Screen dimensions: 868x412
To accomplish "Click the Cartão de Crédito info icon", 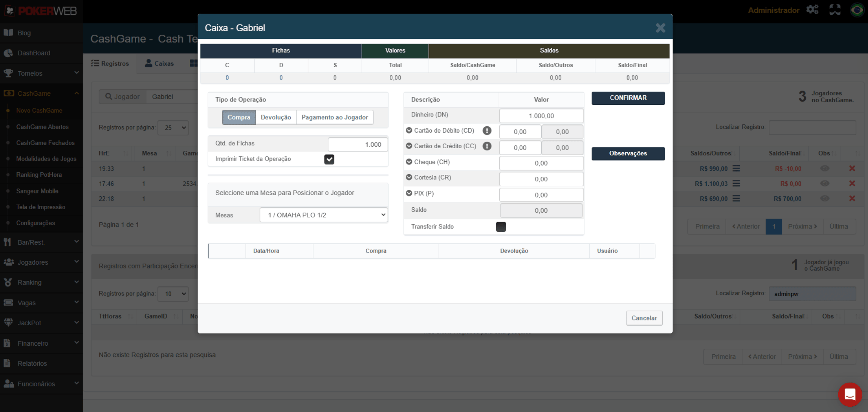I will [487, 146].
